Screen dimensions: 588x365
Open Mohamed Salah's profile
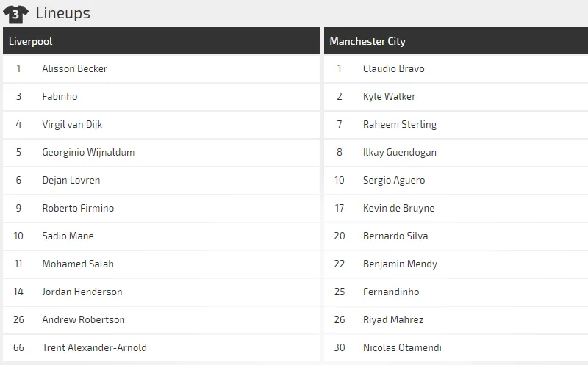78,264
